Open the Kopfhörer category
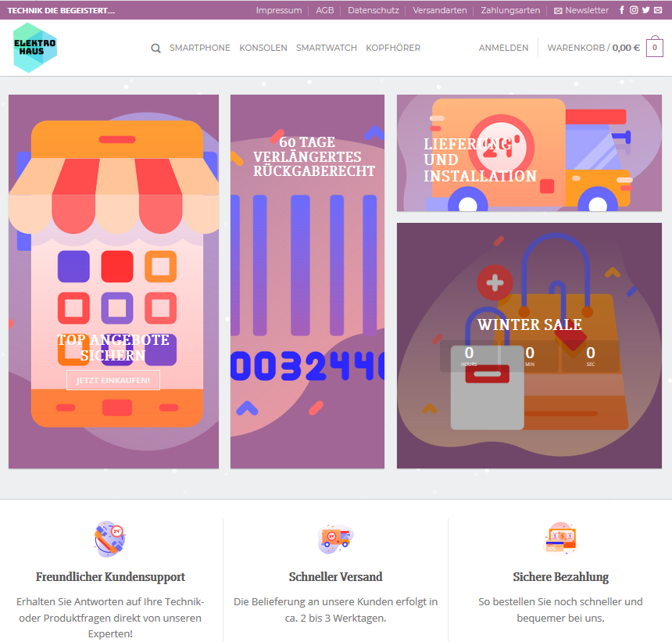Image resolution: width=672 pixels, height=642 pixels. coord(393,48)
